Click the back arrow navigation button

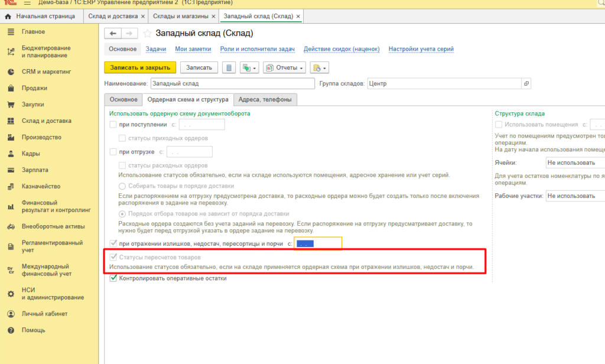[x=113, y=34]
